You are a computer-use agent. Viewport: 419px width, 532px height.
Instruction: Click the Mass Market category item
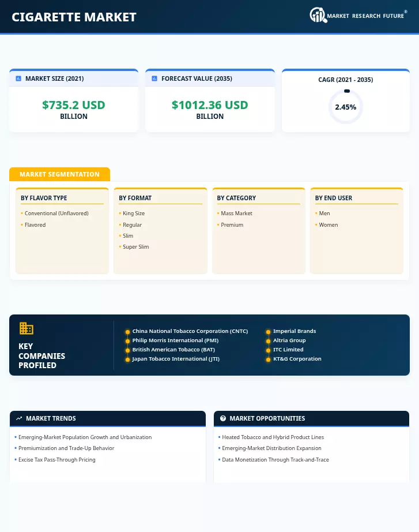237,213
